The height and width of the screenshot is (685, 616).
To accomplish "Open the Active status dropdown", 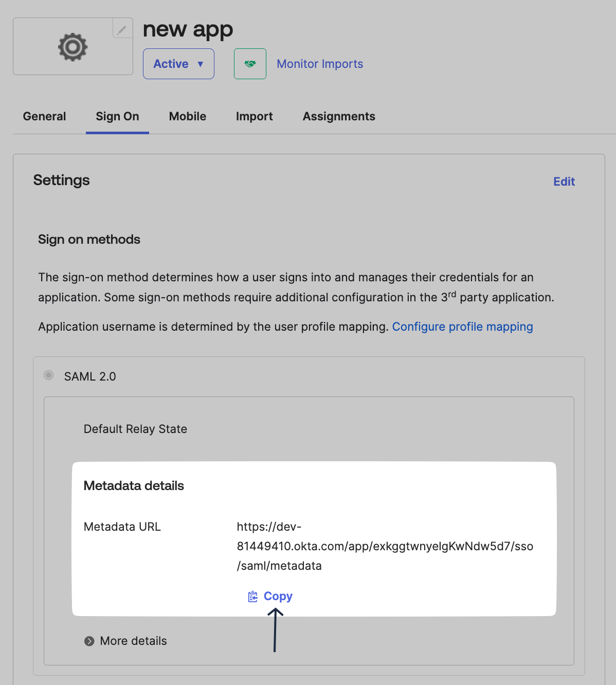I will [178, 64].
